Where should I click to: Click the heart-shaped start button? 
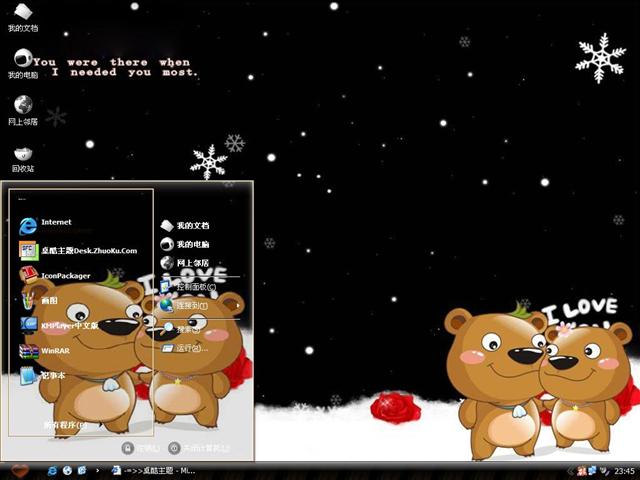tap(19, 471)
